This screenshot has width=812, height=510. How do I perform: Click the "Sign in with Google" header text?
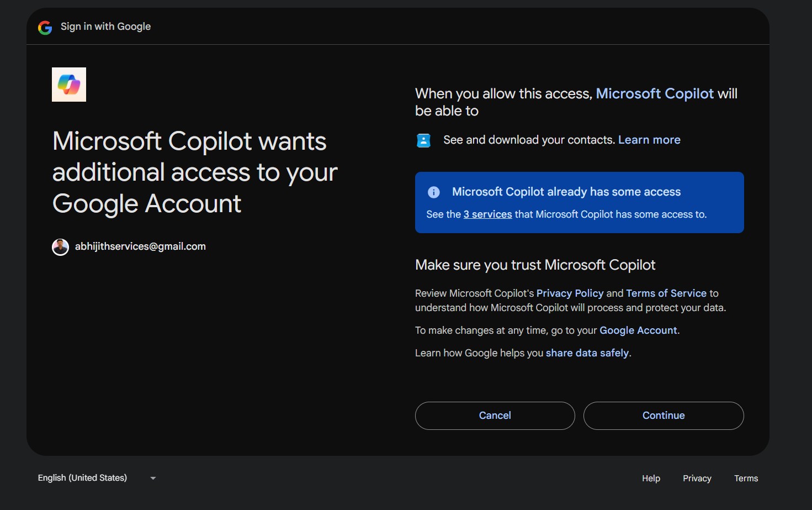105,26
